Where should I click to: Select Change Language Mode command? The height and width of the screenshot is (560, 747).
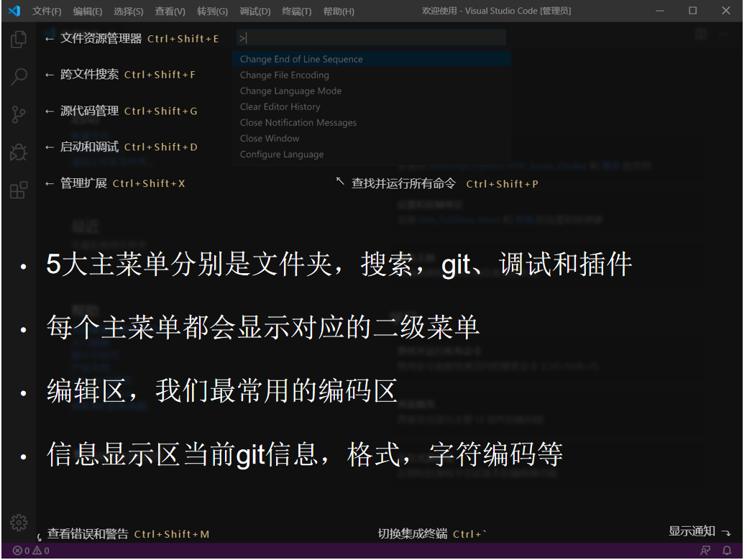point(372,91)
